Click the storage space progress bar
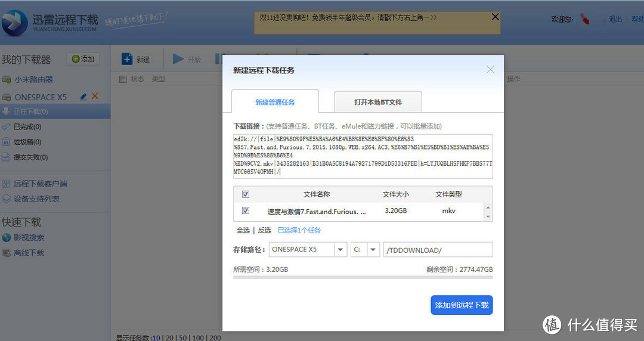The image size is (644, 341). pos(363,277)
